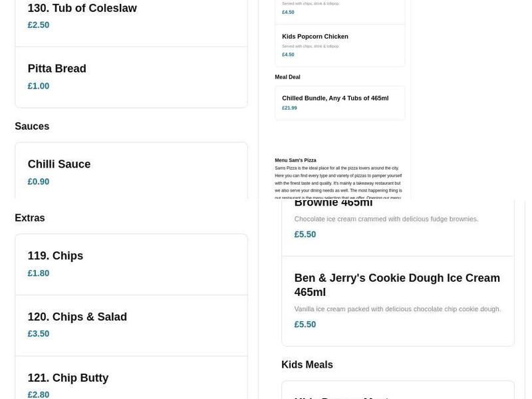Viewport: 532px width, 399px height.
Task: Add Chilli Sauce to the order
Action: point(59,165)
